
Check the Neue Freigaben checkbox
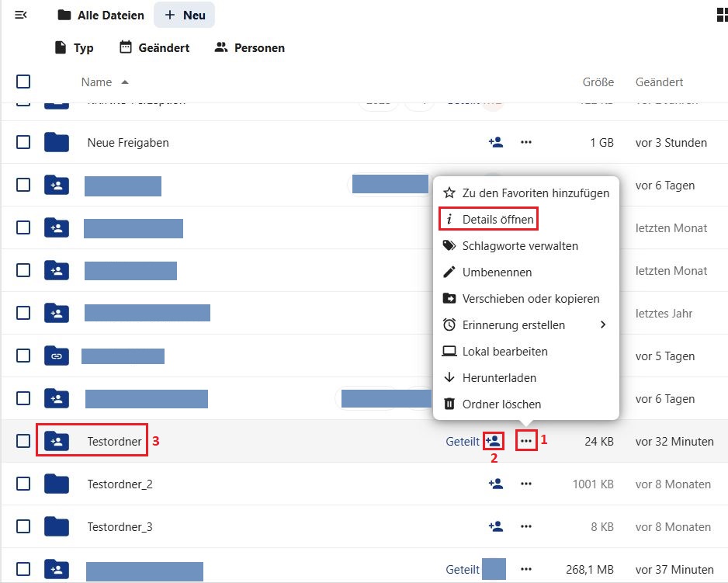(x=23, y=142)
